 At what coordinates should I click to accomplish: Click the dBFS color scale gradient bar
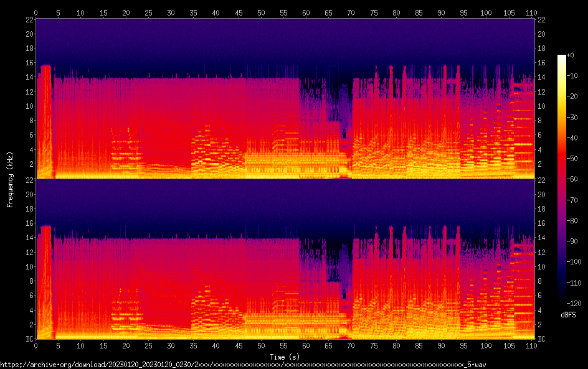click(562, 182)
